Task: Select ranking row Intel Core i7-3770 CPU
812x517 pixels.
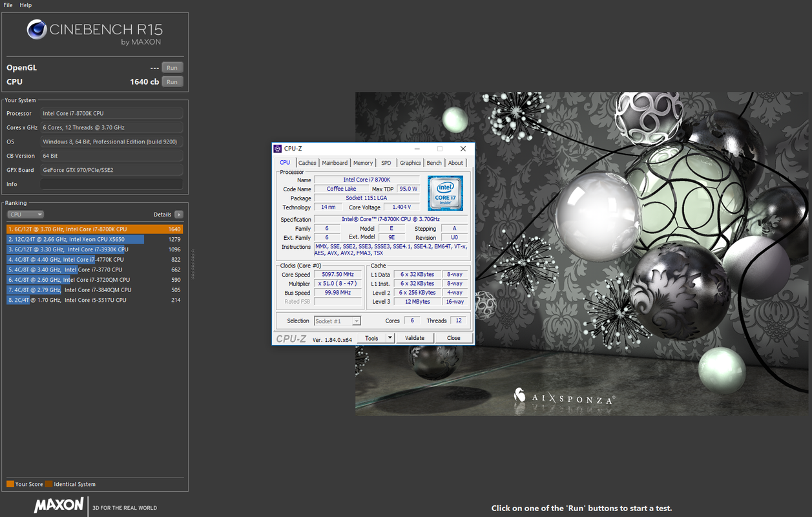Action: (94, 269)
